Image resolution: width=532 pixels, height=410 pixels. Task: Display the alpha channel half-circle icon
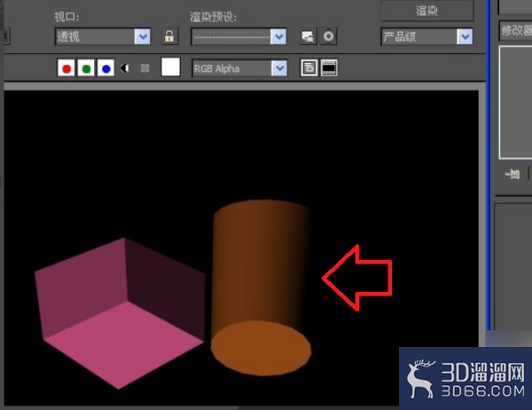(125, 68)
